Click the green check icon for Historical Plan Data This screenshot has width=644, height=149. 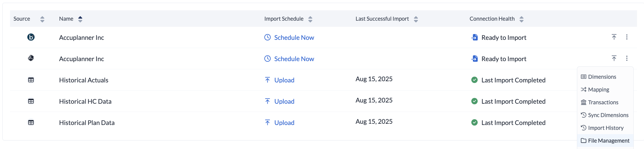pyautogui.click(x=474, y=123)
